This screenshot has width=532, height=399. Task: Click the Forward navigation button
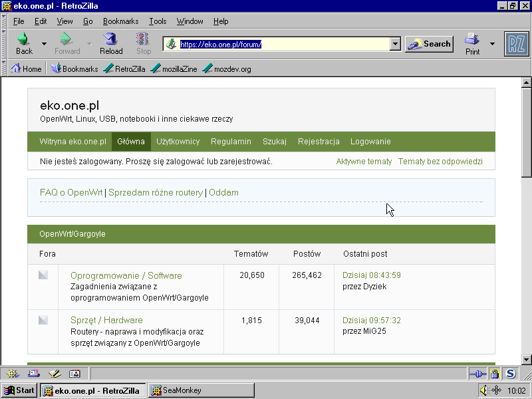pyautogui.click(x=67, y=43)
